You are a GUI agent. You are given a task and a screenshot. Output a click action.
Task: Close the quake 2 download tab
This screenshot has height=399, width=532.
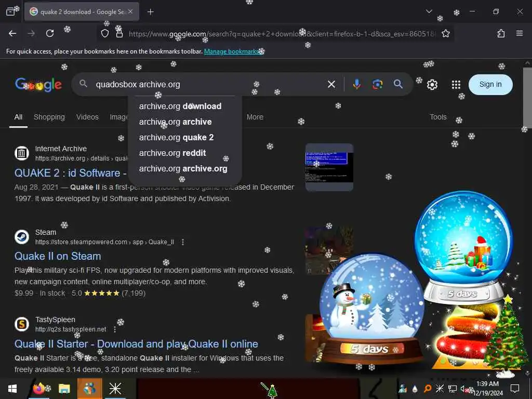tap(130, 11)
